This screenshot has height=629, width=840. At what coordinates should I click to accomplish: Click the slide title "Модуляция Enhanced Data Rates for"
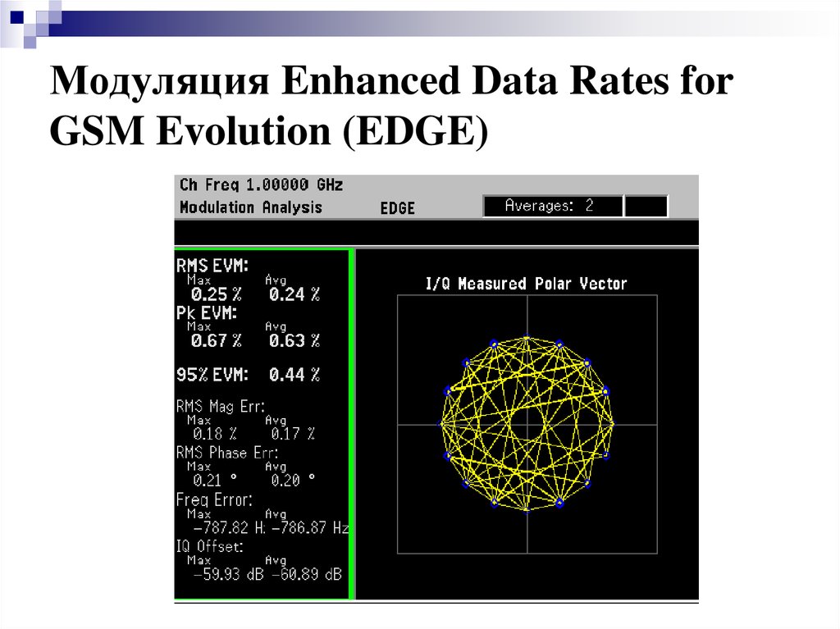[391, 81]
